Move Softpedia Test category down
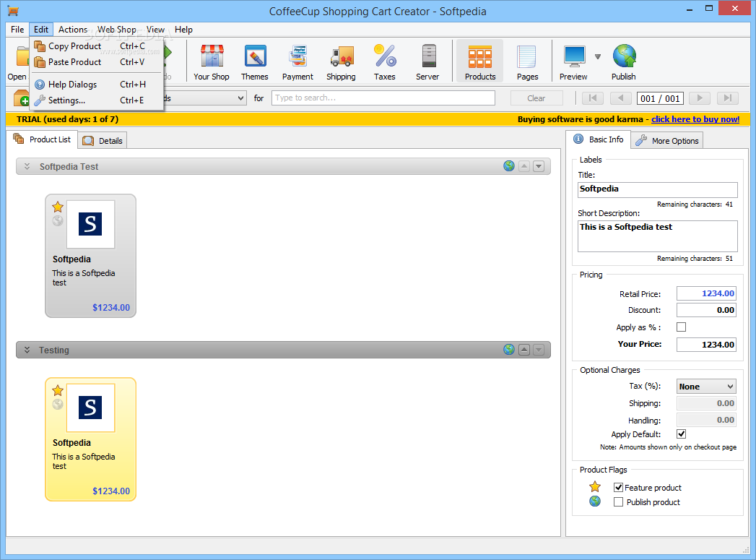Screen dimensions: 756x560 [x=539, y=166]
